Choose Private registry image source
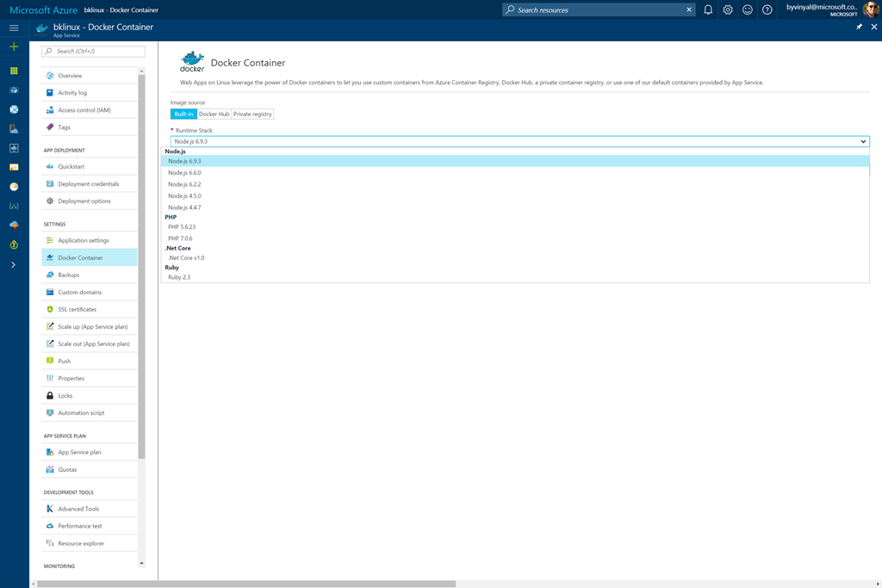Screen dimensions: 882x588 pyautogui.click(x=252, y=114)
